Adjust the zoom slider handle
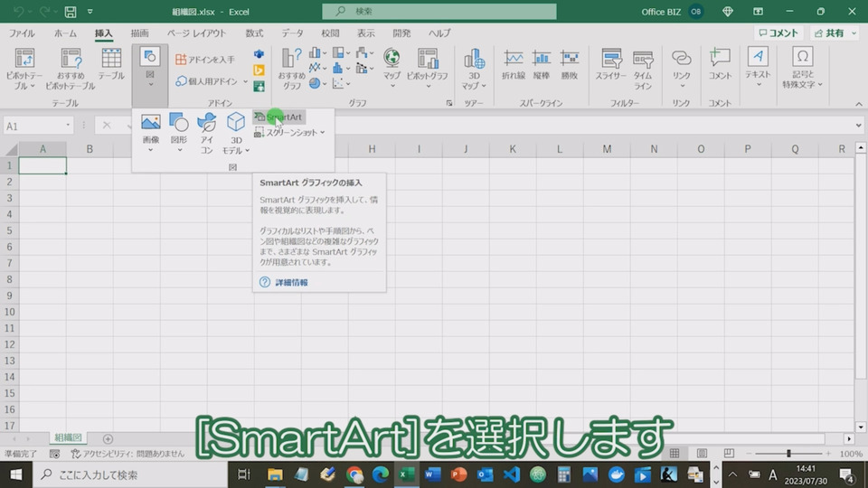Image resolution: width=868 pixels, height=488 pixels. coord(788,454)
